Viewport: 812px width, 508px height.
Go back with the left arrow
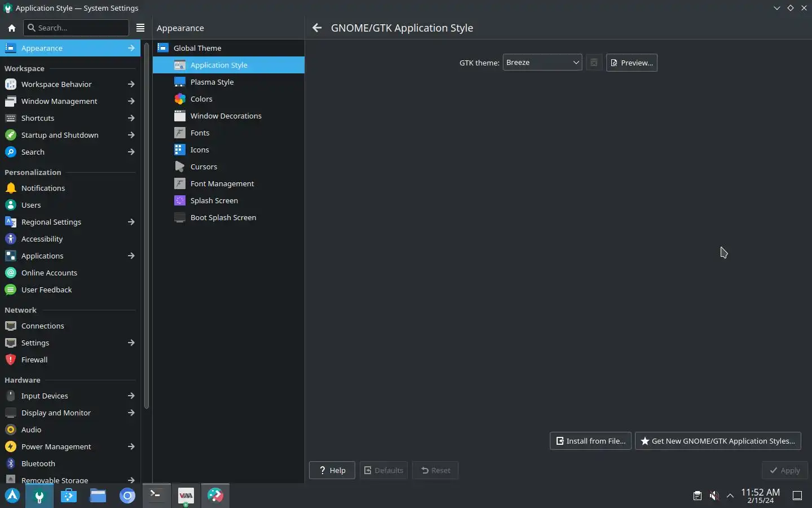click(317, 28)
